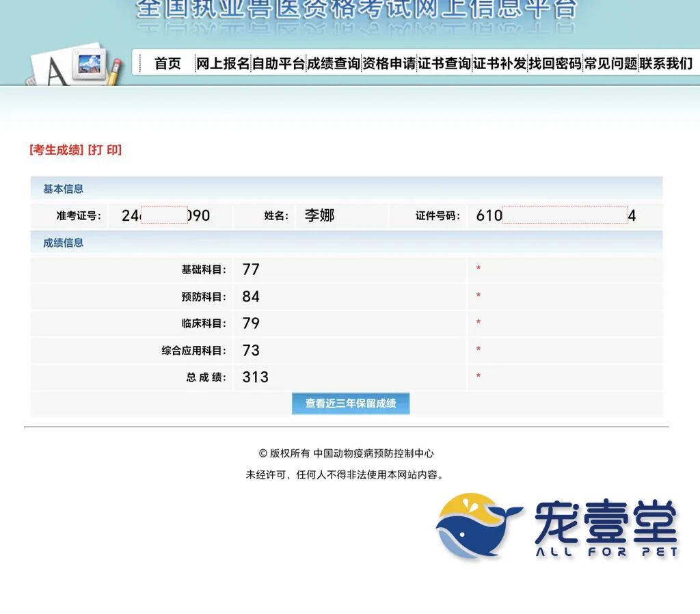
Task: Open the 资格申请 page
Action: point(388,64)
